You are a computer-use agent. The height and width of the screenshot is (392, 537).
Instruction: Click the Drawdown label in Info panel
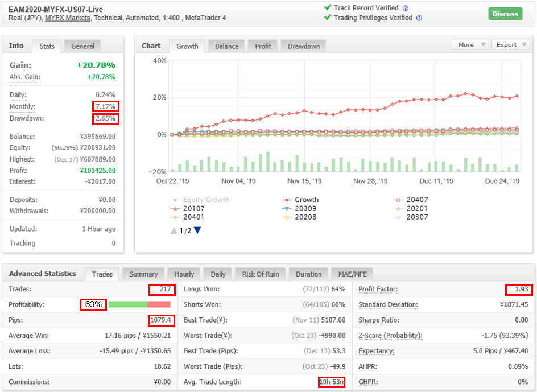(x=27, y=118)
